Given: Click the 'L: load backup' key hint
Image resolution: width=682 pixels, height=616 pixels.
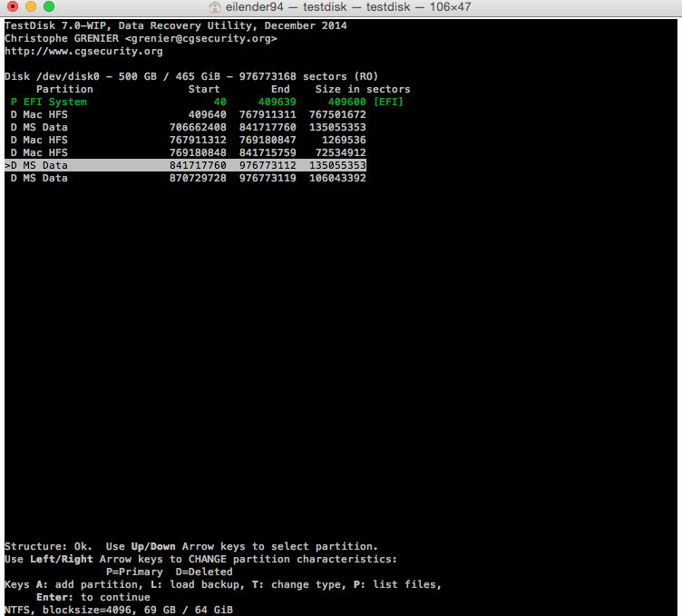Looking at the screenshot, I should (198, 584).
